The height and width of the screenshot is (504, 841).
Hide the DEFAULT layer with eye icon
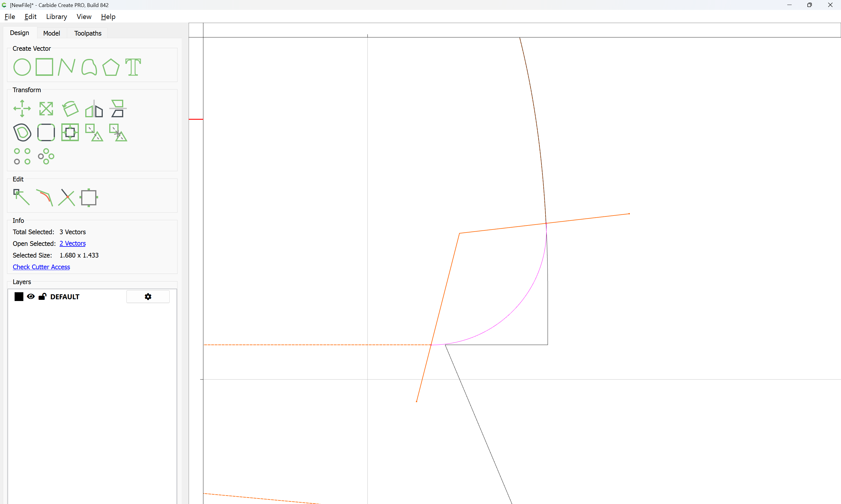pos(31,297)
